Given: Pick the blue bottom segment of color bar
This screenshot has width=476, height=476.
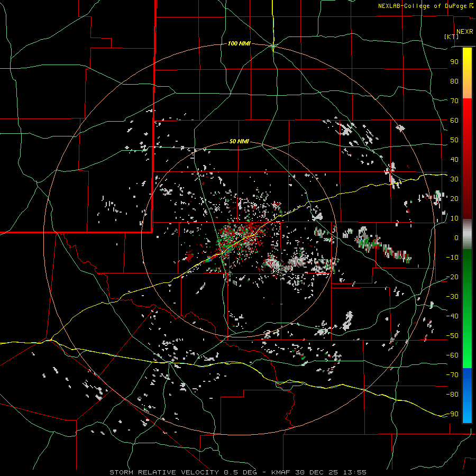Looking at the screenshot, I should tap(467, 396).
